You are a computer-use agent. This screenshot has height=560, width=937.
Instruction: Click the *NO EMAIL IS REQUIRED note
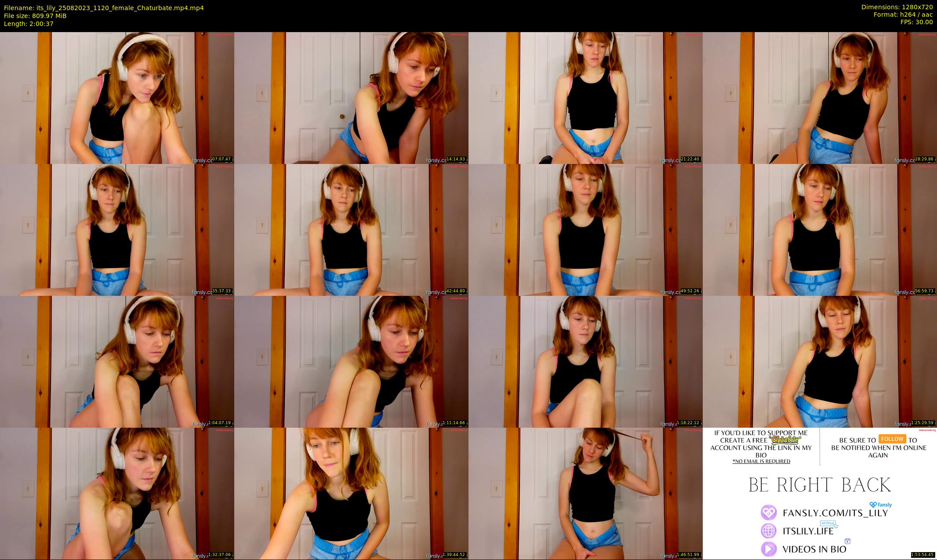click(x=761, y=461)
